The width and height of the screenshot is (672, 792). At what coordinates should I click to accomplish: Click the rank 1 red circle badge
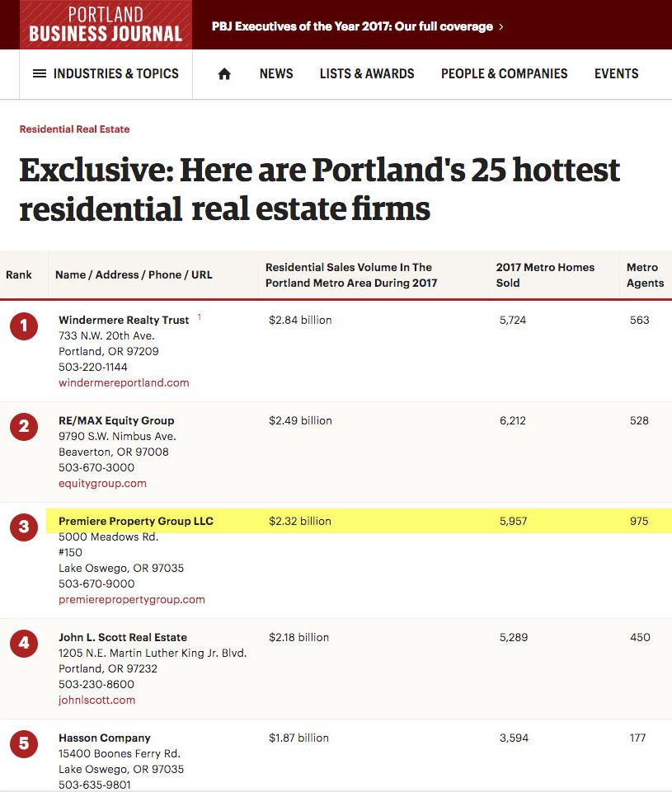[24, 326]
